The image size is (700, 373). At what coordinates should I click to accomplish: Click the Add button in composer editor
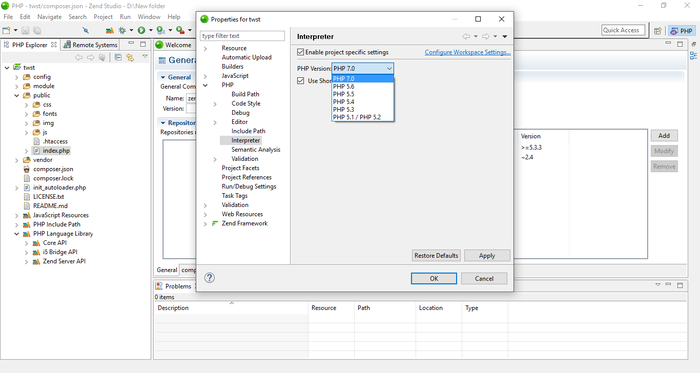[x=664, y=136]
